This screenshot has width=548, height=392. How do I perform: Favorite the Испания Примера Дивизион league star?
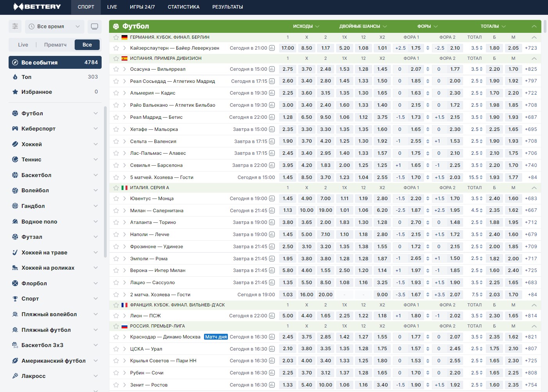click(116, 59)
